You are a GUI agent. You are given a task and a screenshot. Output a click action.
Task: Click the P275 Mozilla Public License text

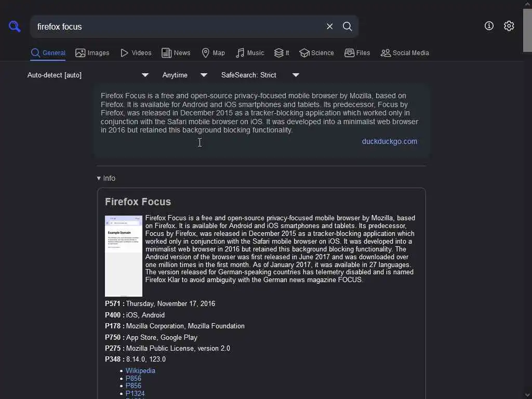click(178, 349)
